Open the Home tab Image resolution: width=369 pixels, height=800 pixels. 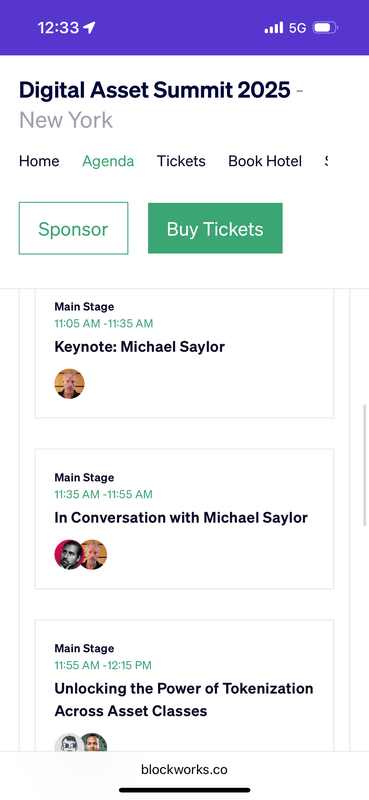click(39, 161)
